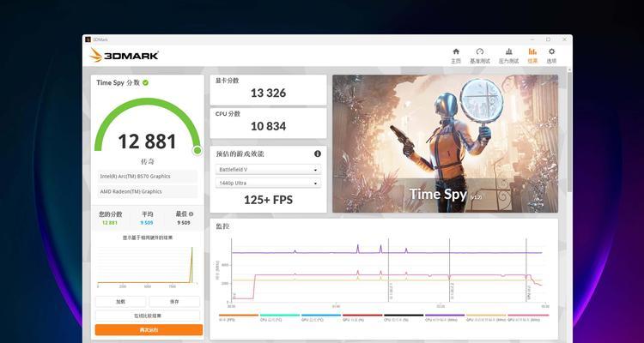The width and height of the screenshot is (644, 343).
Task: Click the 显卡分数 value 13 326
Action: 268,93
